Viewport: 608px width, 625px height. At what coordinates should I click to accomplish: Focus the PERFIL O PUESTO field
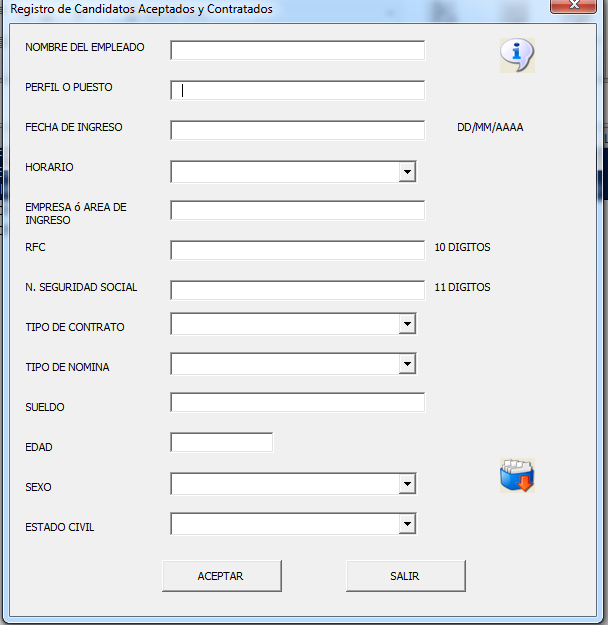click(x=297, y=90)
